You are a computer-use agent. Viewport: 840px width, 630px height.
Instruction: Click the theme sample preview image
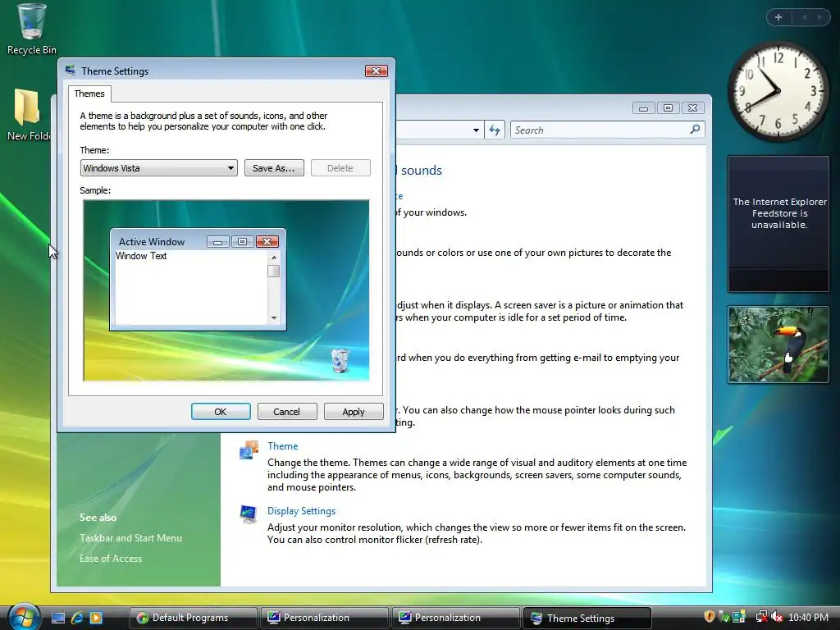[x=226, y=290]
